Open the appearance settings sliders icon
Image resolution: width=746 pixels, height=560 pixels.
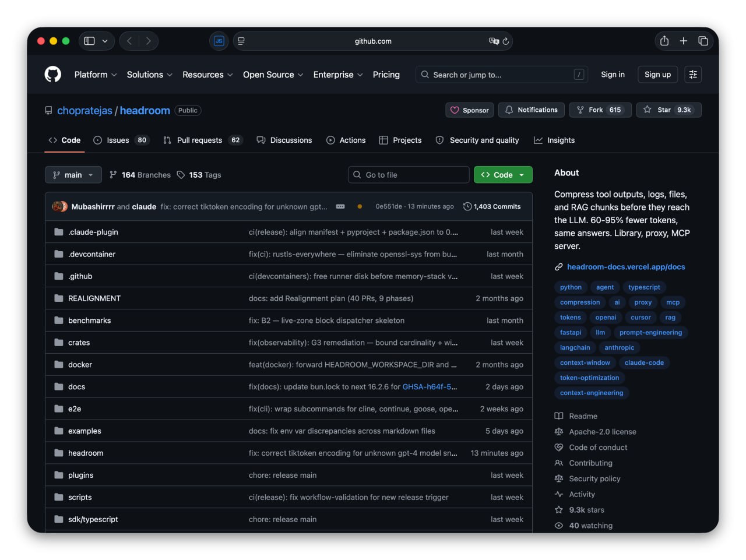pos(693,75)
